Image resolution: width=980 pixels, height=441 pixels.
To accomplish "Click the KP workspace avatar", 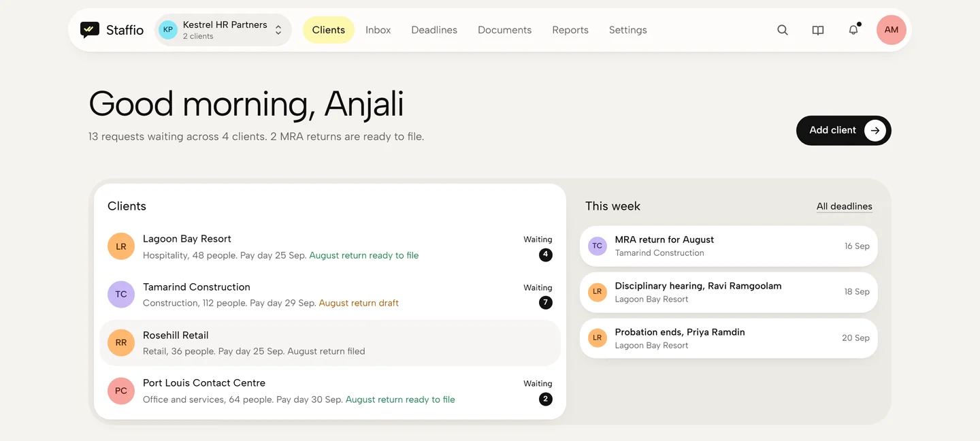I will pyautogui.click(x=168, y=30).
